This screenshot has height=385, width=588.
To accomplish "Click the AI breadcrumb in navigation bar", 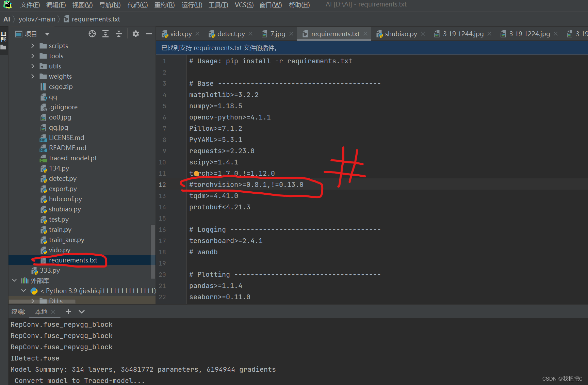I will coord(7,19).
